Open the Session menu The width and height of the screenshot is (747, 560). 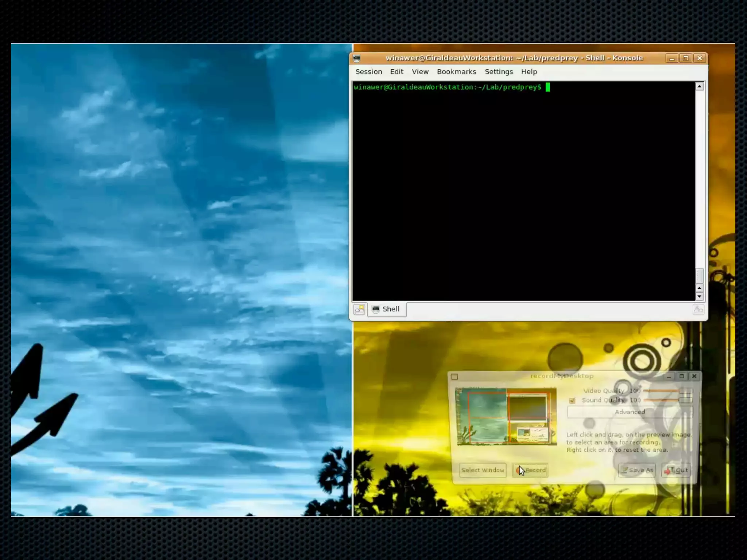(x=368, y=72)
